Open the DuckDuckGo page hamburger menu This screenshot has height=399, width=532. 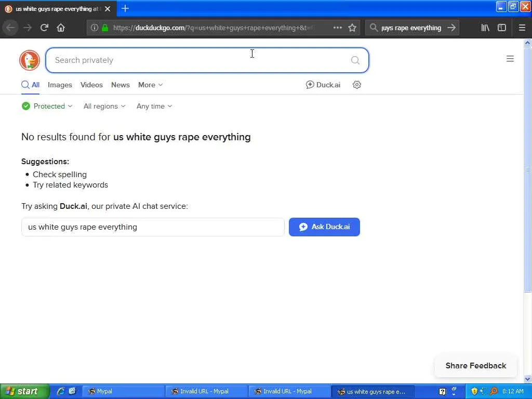pos(510,59)
